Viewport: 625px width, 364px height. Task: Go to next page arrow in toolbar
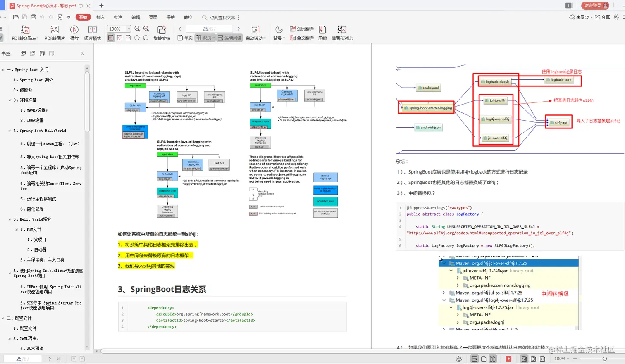point(239,29)
